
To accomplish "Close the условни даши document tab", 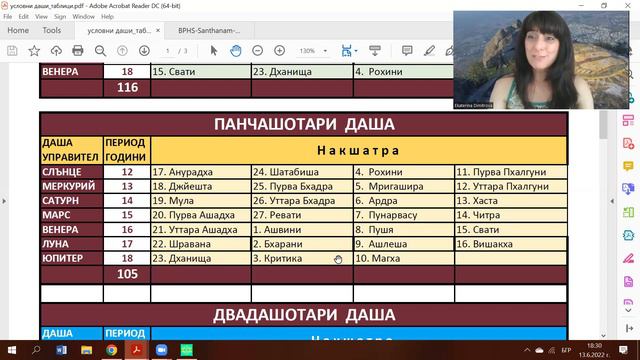I will (158, 31).
